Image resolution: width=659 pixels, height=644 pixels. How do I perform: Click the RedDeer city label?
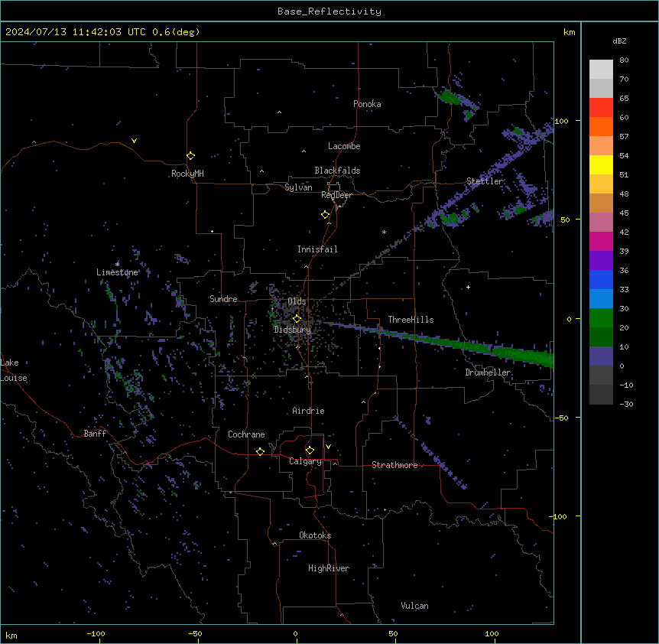336,195
